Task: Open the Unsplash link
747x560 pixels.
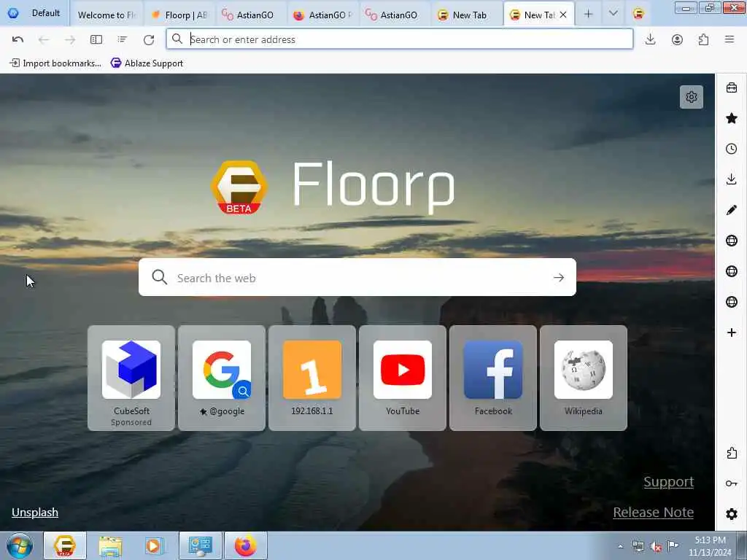Action: [35, 513]
